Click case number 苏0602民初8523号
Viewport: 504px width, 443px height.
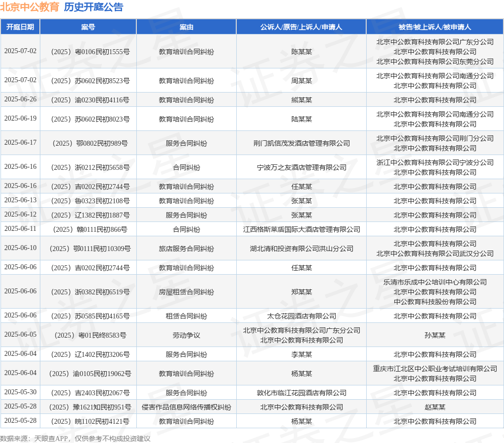[91, 81]
